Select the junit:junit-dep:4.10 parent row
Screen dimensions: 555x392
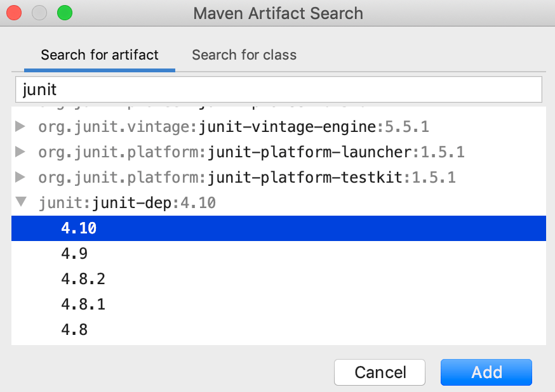click(279, 203)
